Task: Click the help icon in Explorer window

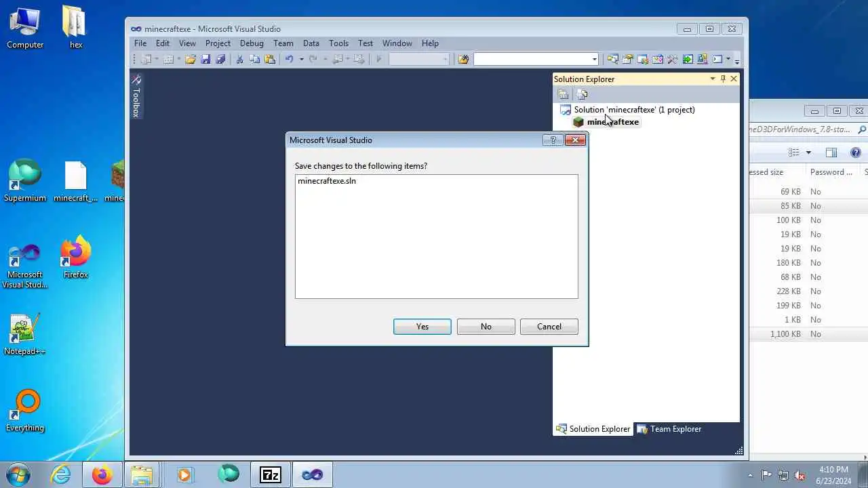Action: 856,152
